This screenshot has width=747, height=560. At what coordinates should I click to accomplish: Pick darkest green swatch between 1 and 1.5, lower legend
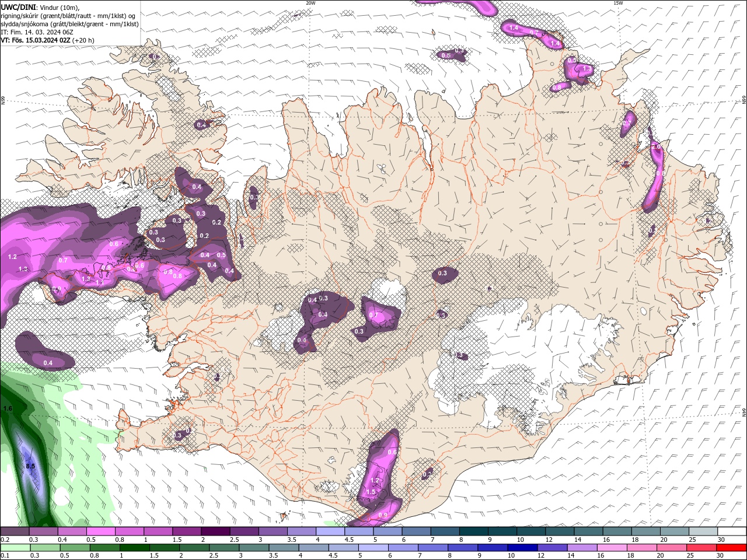click(x=135, y=548)
